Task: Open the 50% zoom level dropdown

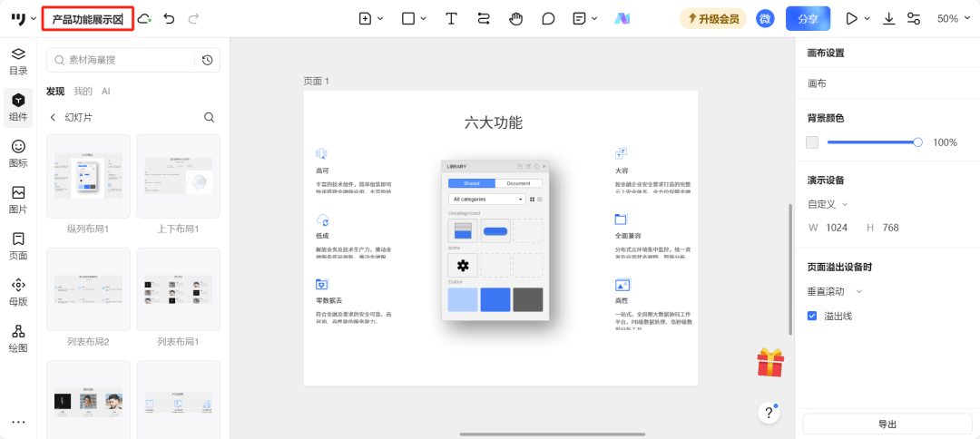Action: click(x=955, y=19)
